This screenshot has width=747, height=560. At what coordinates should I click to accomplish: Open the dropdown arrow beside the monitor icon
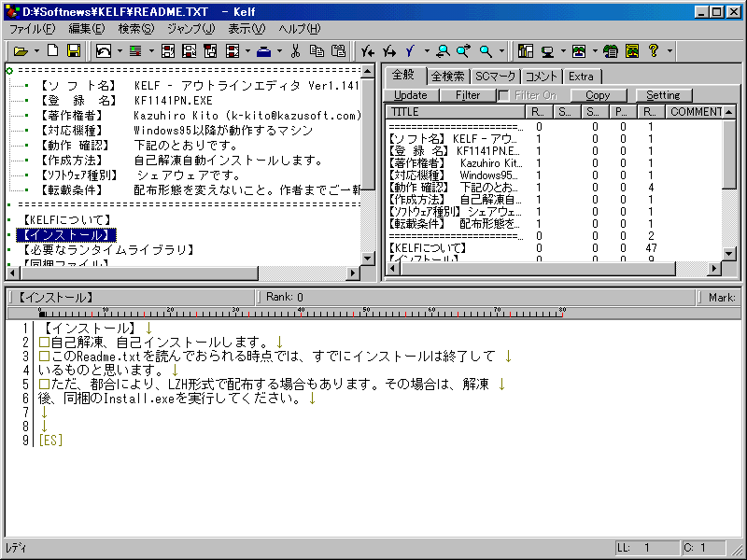pos(563,51)
